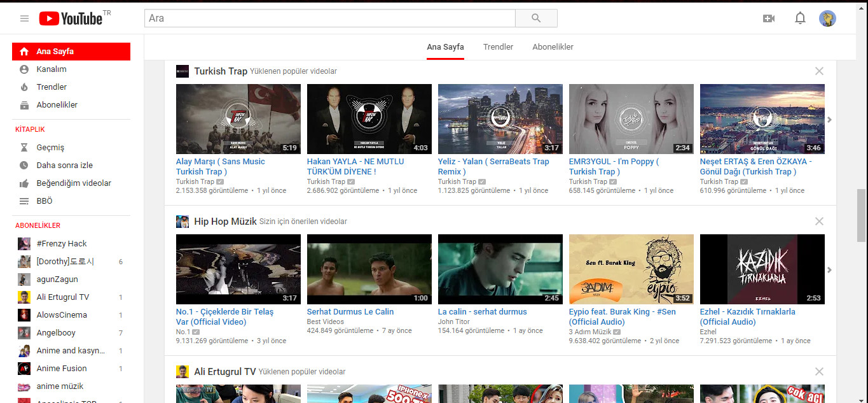Open the Best Videos channel name
868x403 pixels.
(x=326, y=322)
